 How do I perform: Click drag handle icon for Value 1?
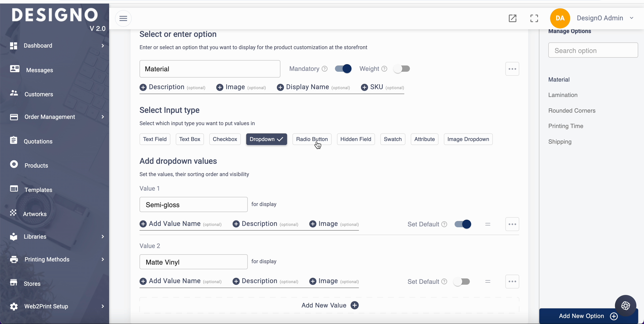(x=487, y=224)
